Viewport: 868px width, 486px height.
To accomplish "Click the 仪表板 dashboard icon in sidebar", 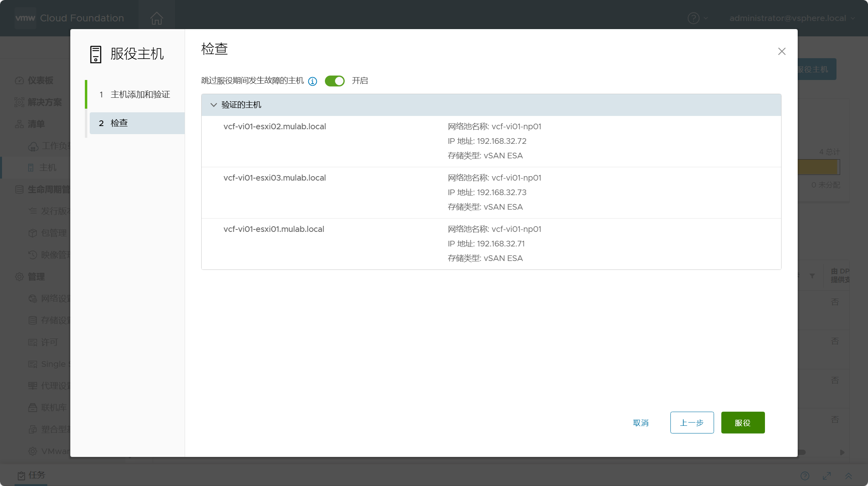I will (x=19, y=80).
